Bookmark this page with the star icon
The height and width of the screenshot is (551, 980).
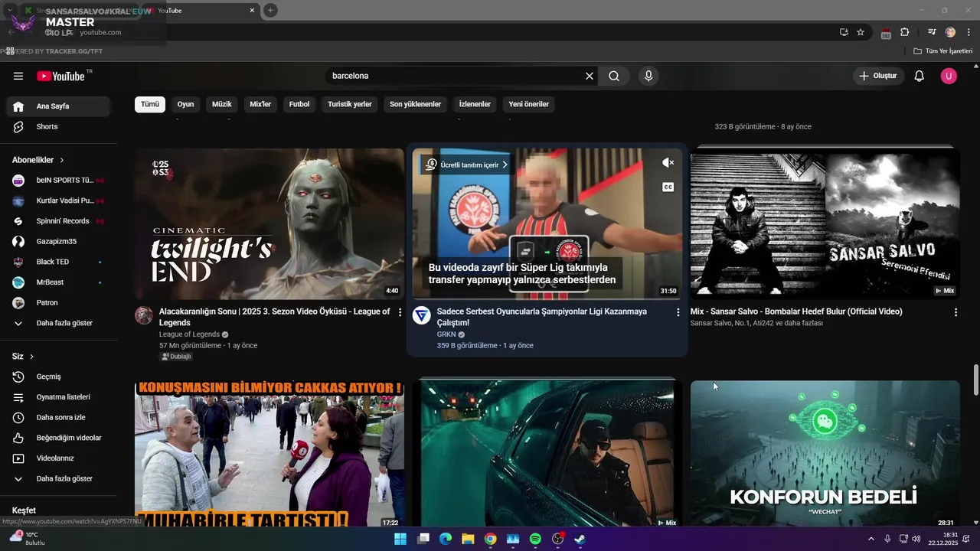tap(861, 32)
